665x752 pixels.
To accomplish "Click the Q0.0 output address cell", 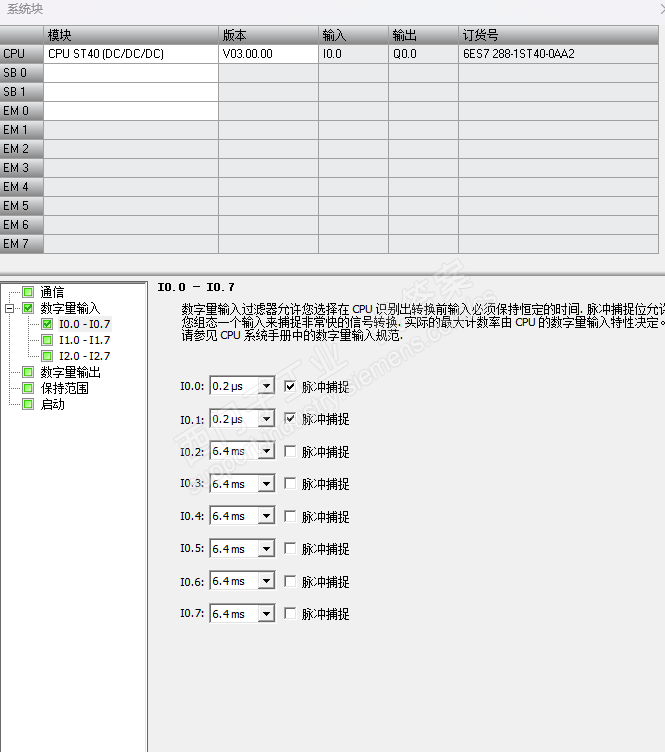I will pos(423,54).
